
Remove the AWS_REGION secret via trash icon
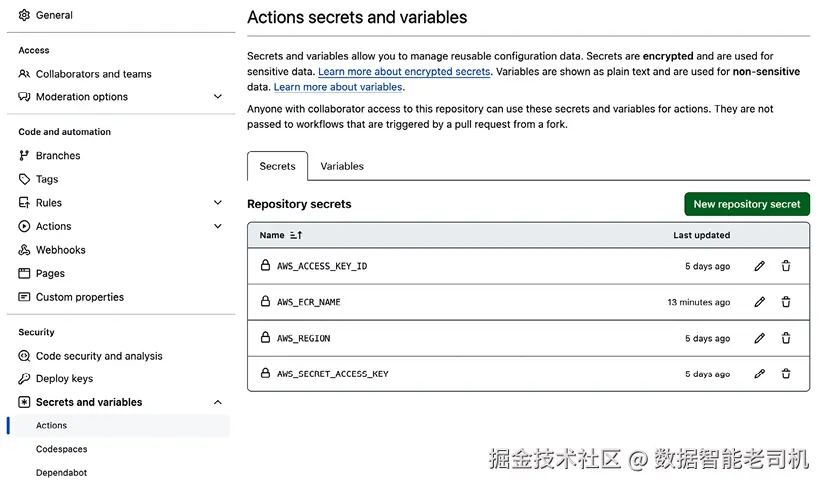786,338
